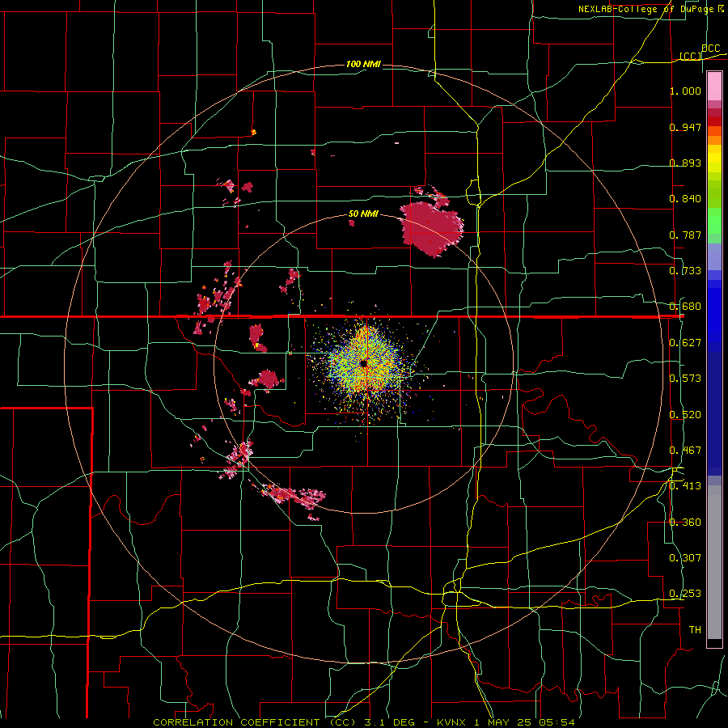
Task: Select the 0.360 scale value
Action: [x=685, y=523]
